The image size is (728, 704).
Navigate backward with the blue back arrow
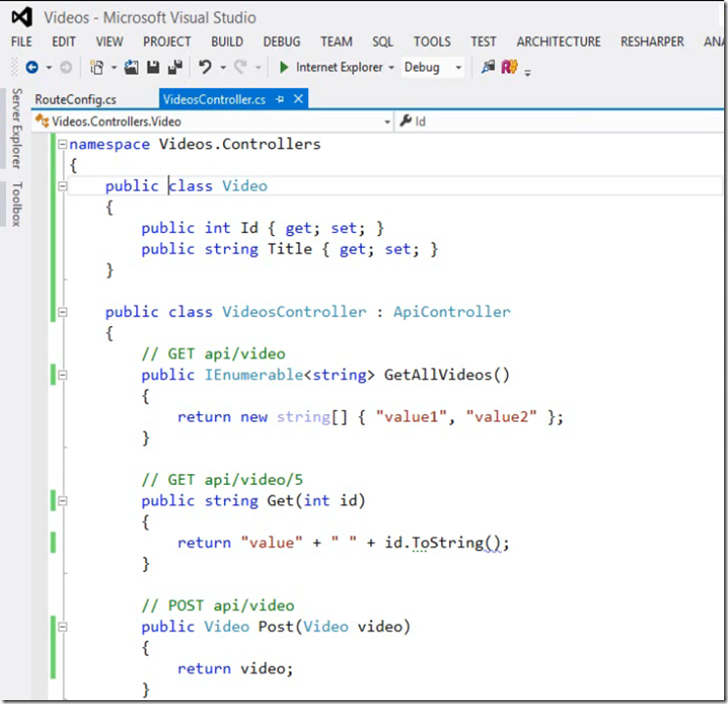tap(32, 68)
